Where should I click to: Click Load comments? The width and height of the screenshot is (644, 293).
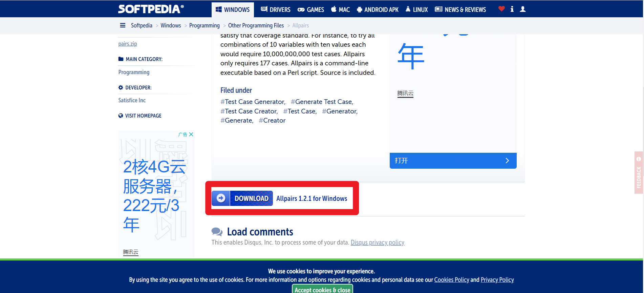[x=260, y=232]
